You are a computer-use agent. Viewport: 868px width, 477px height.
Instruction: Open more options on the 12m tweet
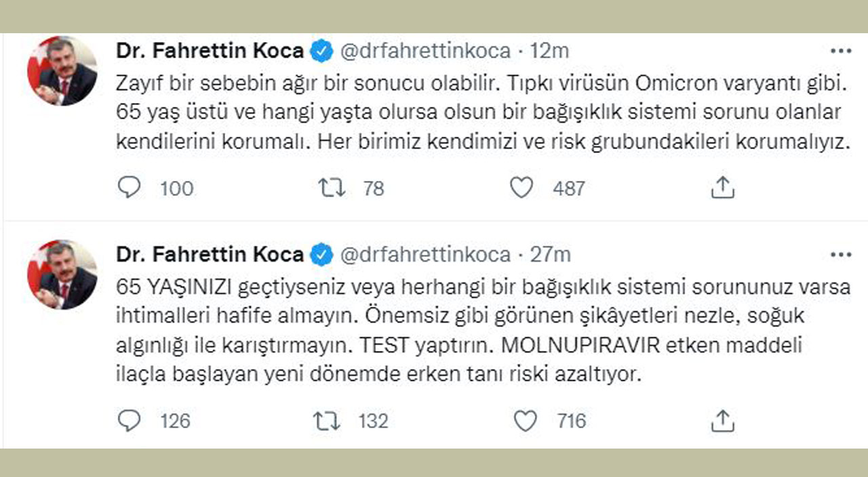(841, 51)
